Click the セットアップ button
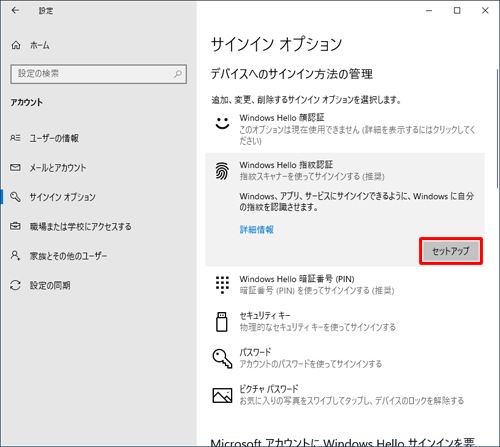Screen dimensions: 500x447 click(451, 251)
